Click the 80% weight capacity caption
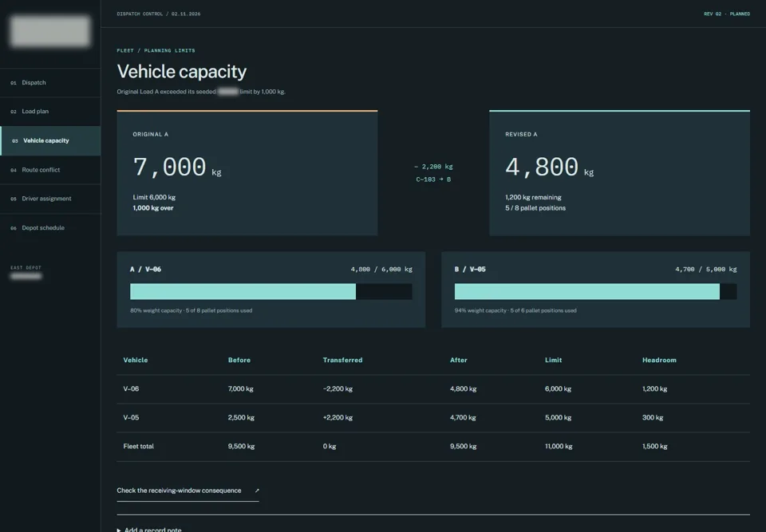This screenshot has width=766, height=532. coord(191,311)
